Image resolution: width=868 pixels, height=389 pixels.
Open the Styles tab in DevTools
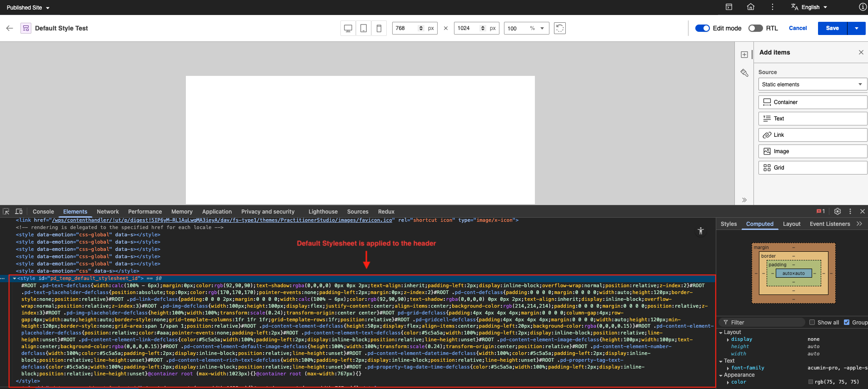pos(728,224)
